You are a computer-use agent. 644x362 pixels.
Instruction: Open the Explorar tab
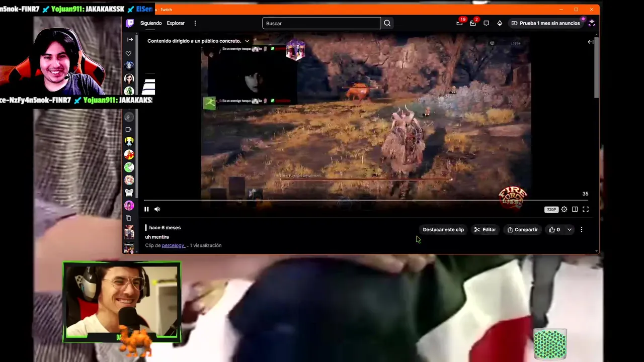pyautogui.click(x=176, y=23)
